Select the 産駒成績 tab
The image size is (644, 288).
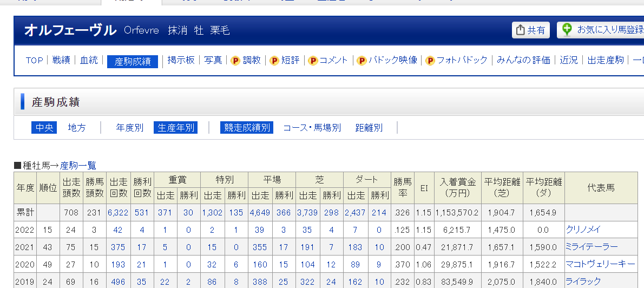tap(132, 62)
